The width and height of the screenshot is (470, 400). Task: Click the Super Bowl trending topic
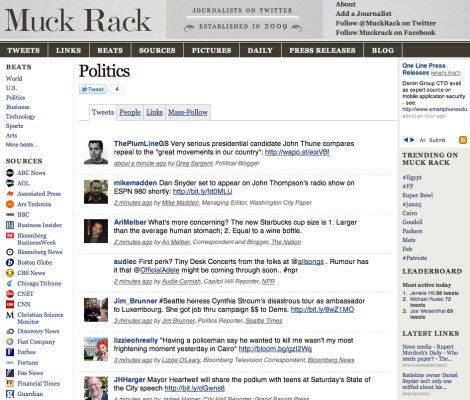coord(418,195)
